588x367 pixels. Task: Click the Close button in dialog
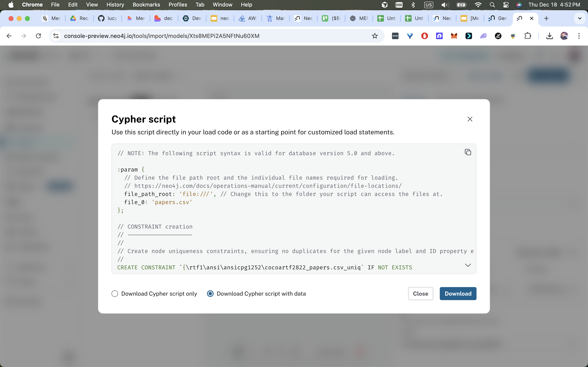point(420,294)
